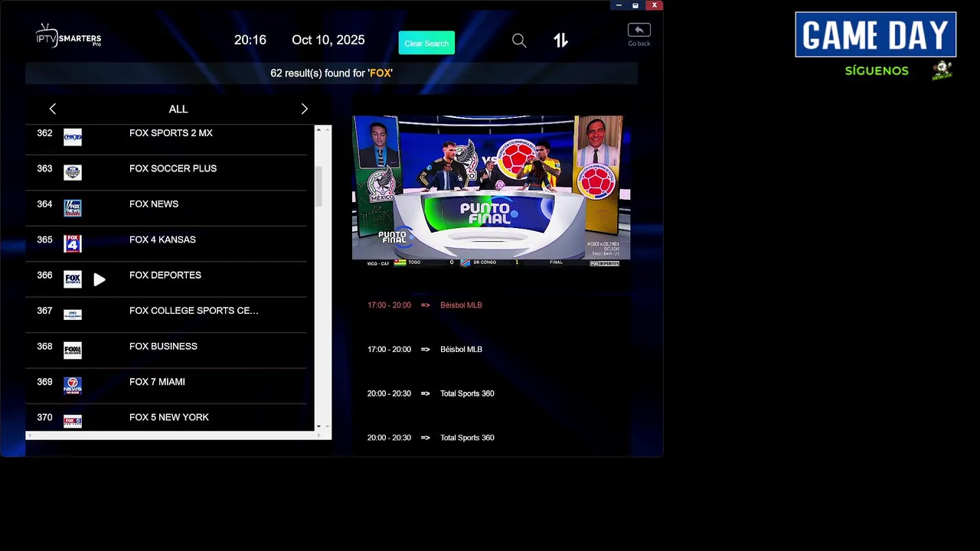Click the 62 result(s) found for 'FOX' text
980x551 pixels.
(x=332, y=73)
